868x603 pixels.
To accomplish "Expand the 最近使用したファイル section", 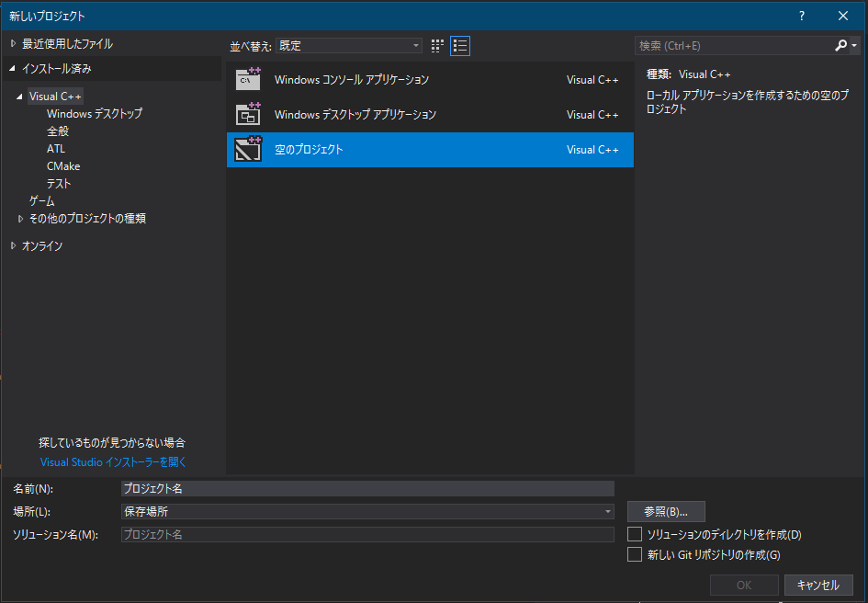I will [x=13, y=43].
